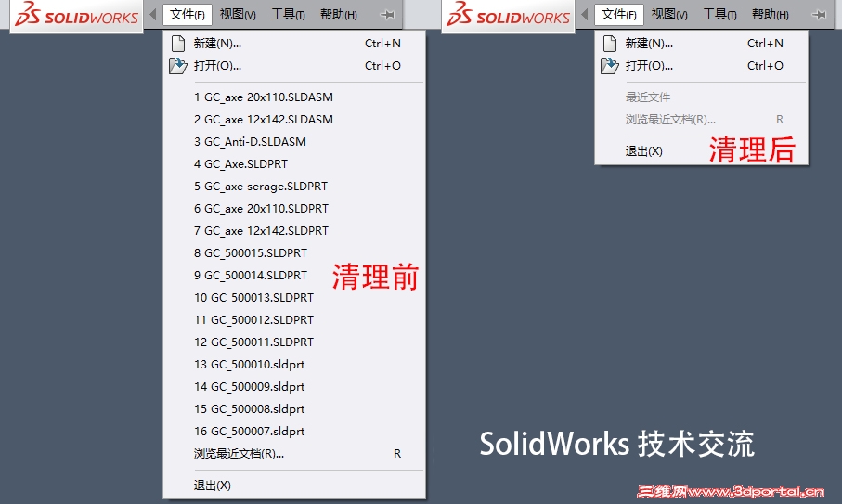Pin the left window menu bar
Viewport: 842px width, 504px height.
(387, 15)
